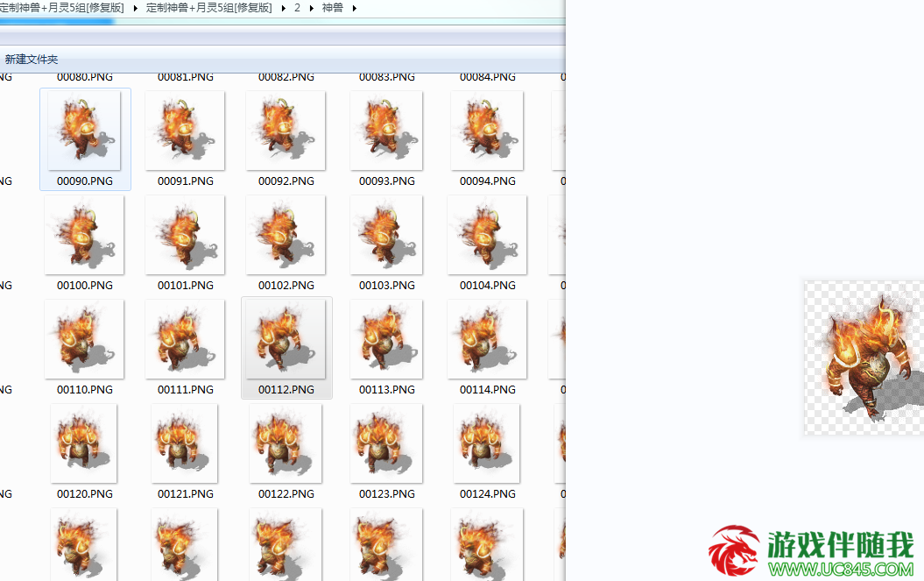Click the 00112.PNG file name label
The image size is (924, 581).
(286, 390)
